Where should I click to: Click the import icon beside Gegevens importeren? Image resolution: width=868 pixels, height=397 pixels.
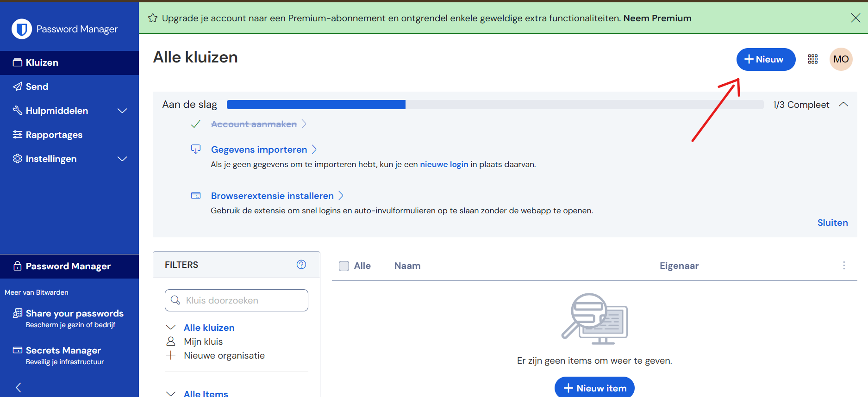pos(196,149)
